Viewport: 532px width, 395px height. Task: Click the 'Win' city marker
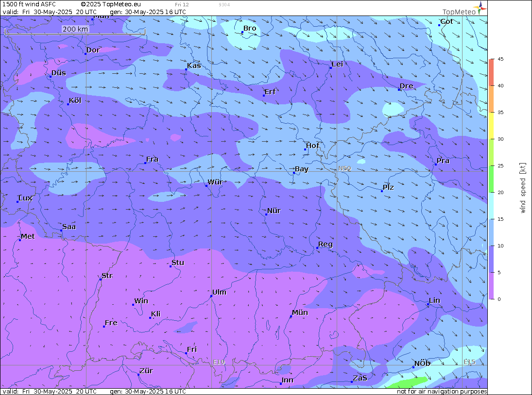(x=133, y=305)
